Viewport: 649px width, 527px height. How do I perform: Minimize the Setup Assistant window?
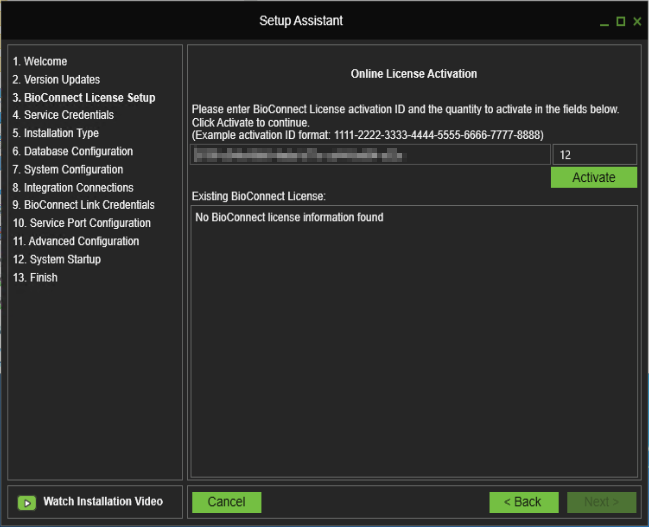[604, 21]
